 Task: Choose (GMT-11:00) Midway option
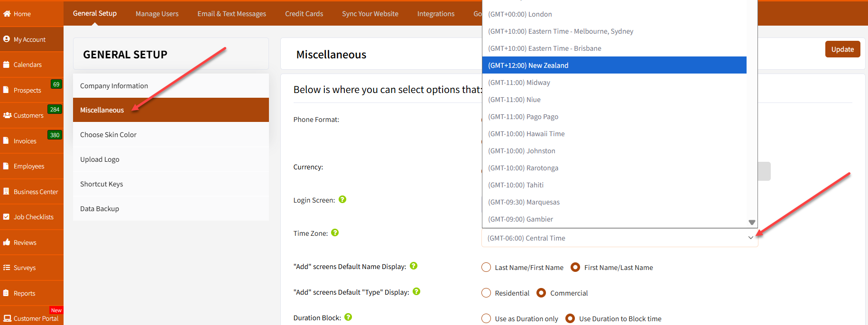[x=614, y=83]
